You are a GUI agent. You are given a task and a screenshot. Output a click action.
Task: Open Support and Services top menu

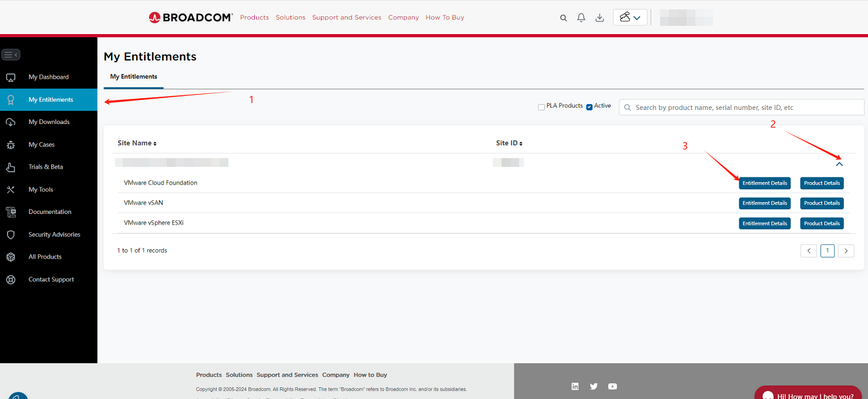point(346,18)
